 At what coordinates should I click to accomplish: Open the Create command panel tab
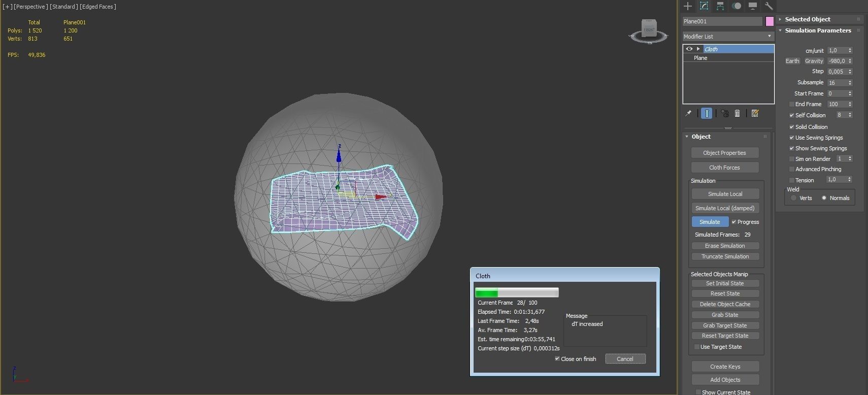[688, 6]
